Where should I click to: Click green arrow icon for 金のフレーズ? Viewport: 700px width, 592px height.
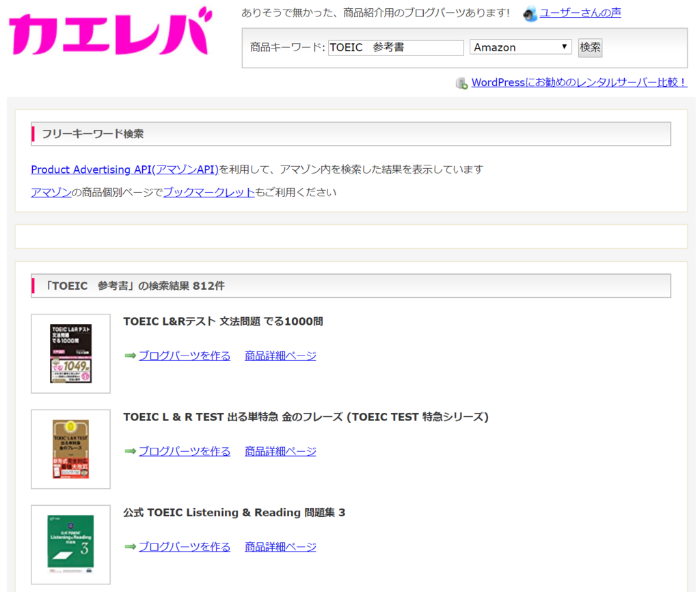coord(130,451)
